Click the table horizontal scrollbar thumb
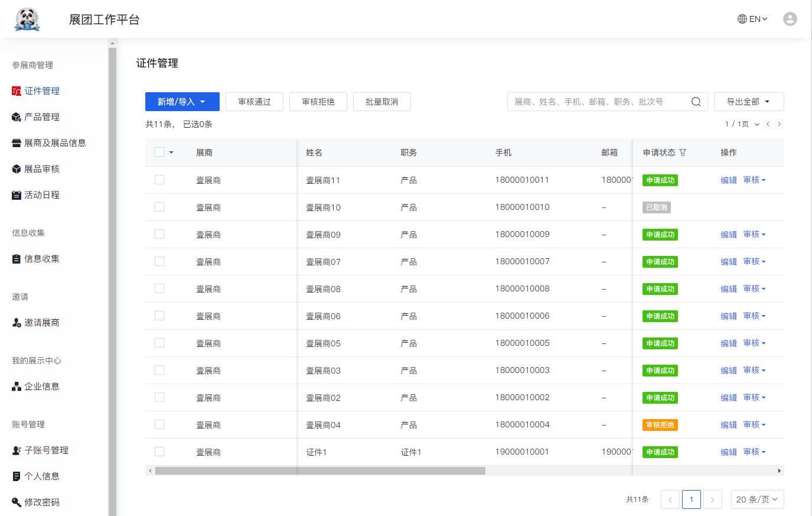Viewport: 812px width, 516px height. 319,471
